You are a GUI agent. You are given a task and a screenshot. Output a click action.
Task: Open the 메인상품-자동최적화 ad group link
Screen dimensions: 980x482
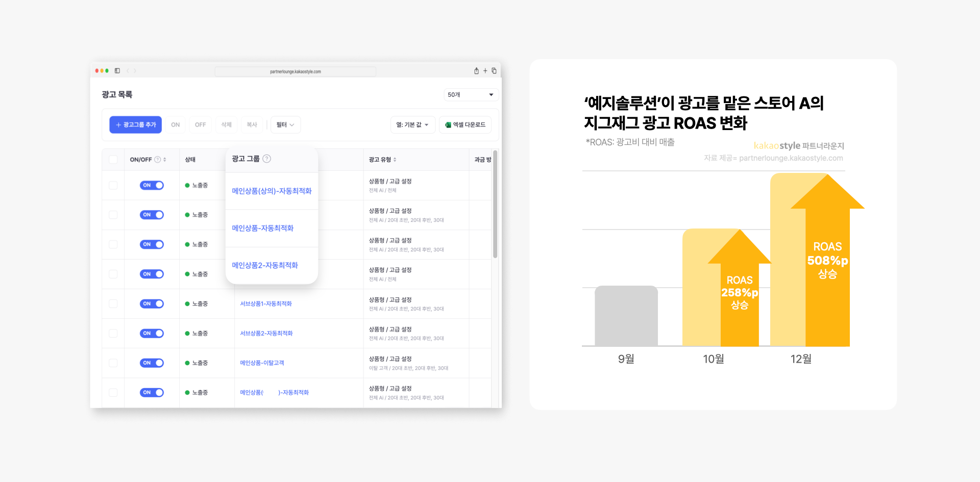tap(263, 229)
